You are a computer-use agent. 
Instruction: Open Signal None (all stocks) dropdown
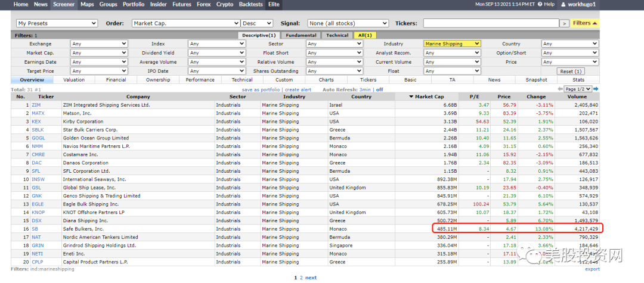[348, 24]
